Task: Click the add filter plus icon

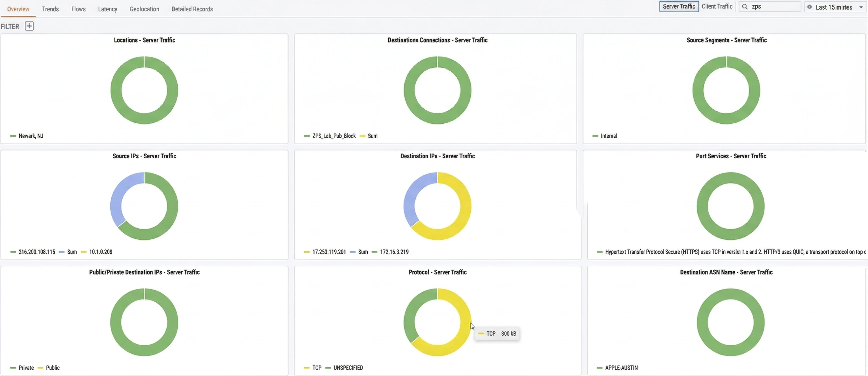Action: tap(29, 26)
